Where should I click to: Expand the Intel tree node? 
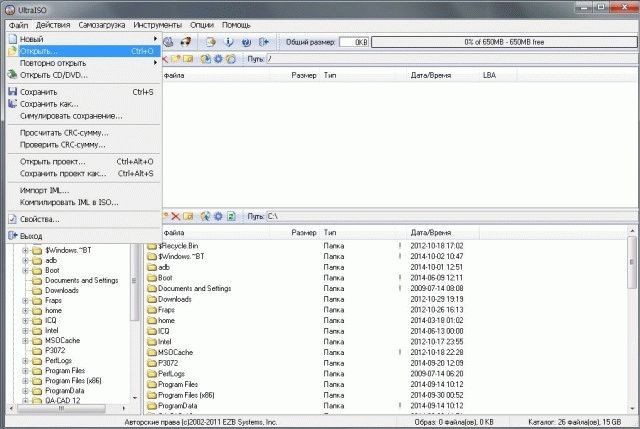coord(25,330)
